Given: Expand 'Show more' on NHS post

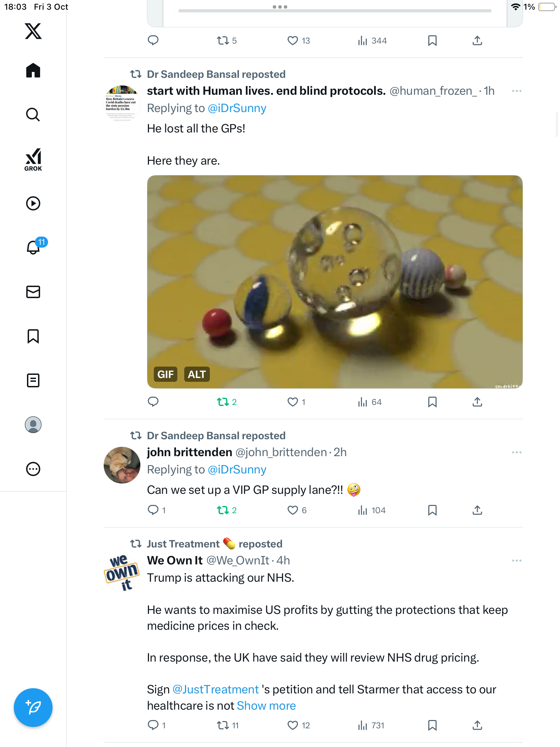Looking at the screenshot, I should pyautogui.click(x=266, y=705).
